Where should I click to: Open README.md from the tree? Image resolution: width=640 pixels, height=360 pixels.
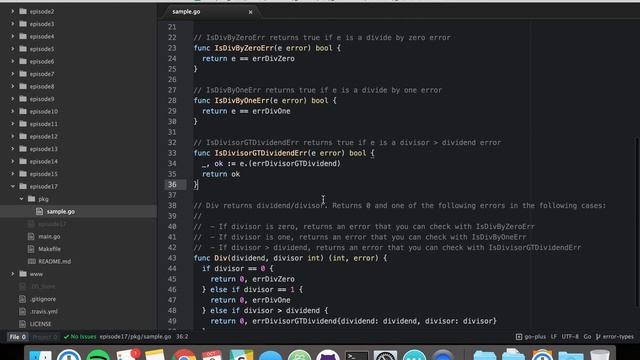click(54, 261)
